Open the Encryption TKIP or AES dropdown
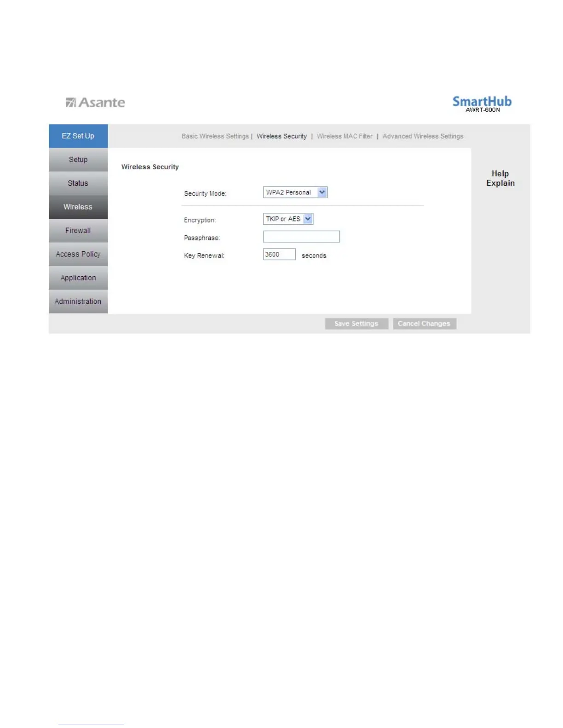Screen dimensions: 563x728 coord(288,219)
